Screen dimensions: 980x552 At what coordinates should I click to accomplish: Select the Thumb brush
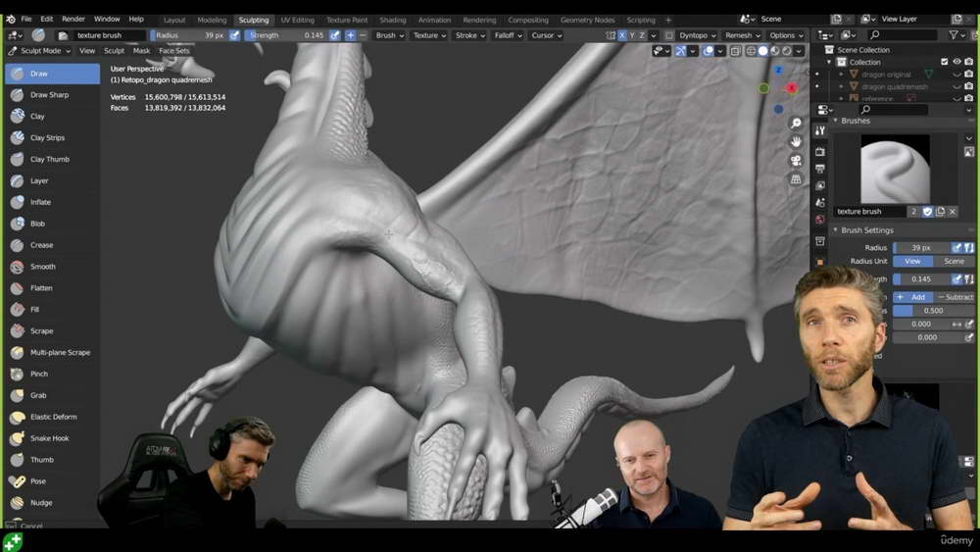point(53,460)
